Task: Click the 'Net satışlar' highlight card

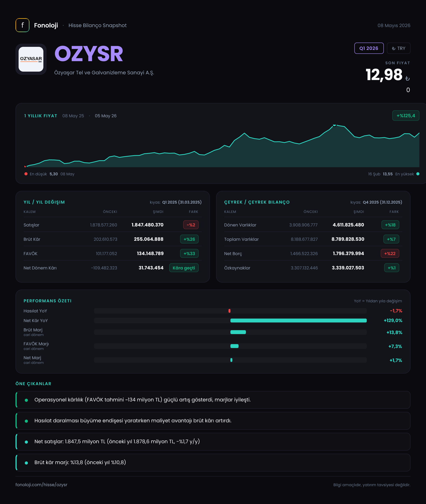Action: click(213, 441)
